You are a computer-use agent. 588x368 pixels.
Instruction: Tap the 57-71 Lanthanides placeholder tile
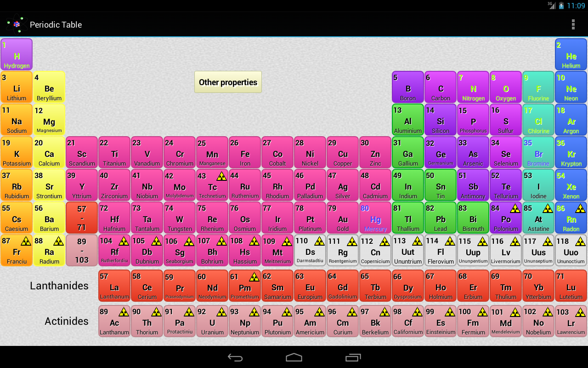[x=81, y=218]
